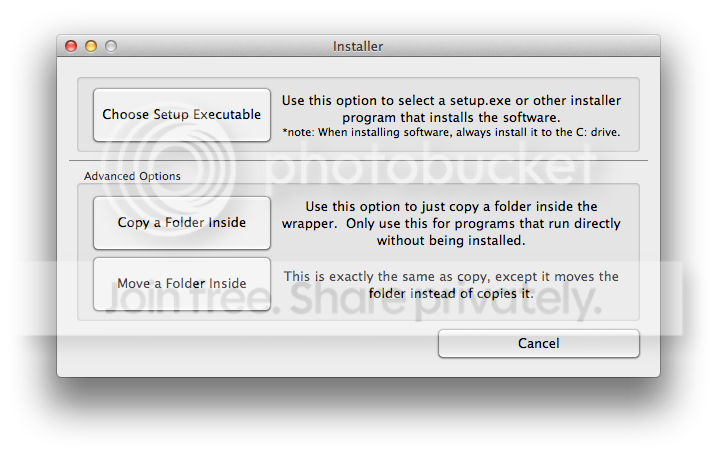Choose the Move a Folder Inside option
This screenshot has width=717, height=456.
pyautogui.click(x=182, y=284)
